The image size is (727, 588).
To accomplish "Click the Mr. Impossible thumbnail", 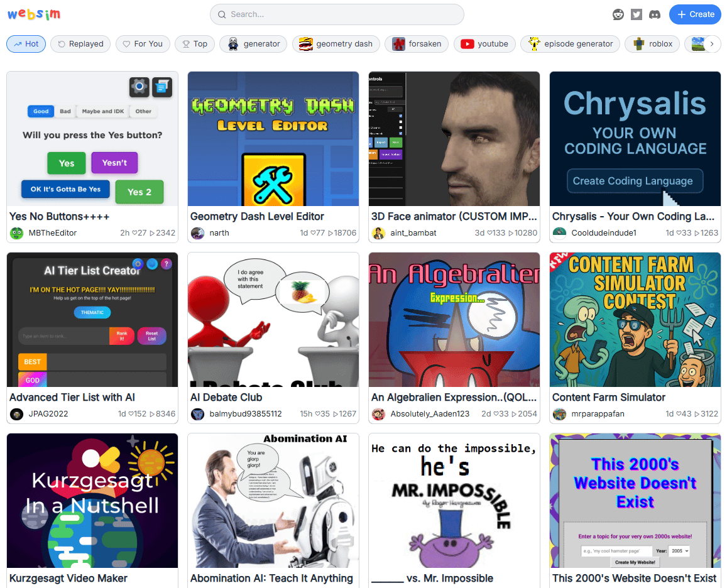I will (x=454, y=500).
